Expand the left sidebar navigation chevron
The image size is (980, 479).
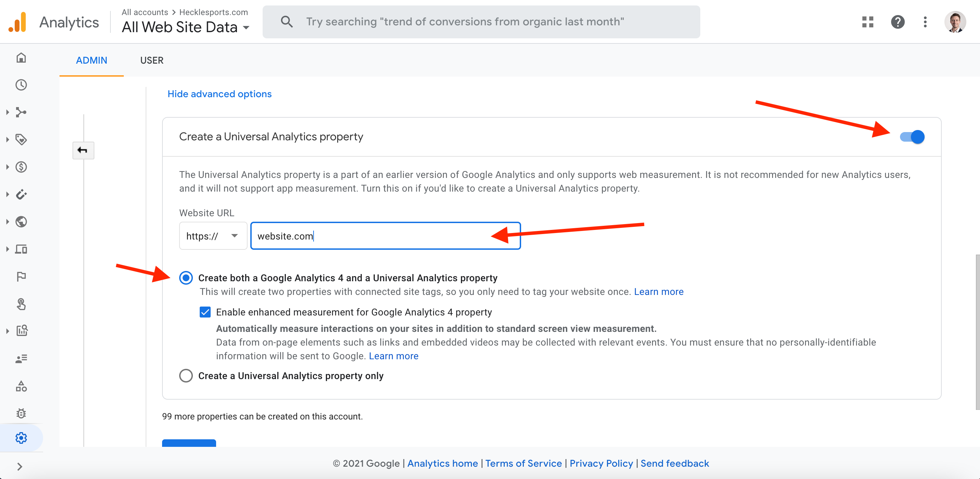pos(20,466)
